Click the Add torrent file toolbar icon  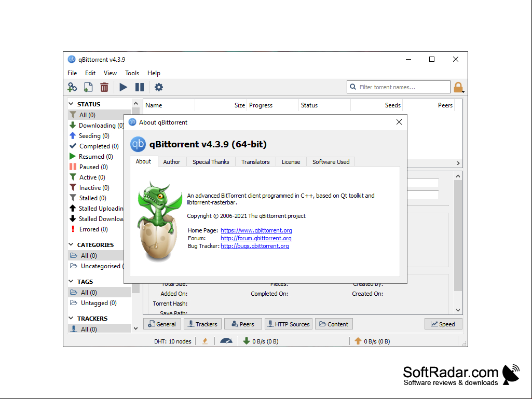coord(88,87)
